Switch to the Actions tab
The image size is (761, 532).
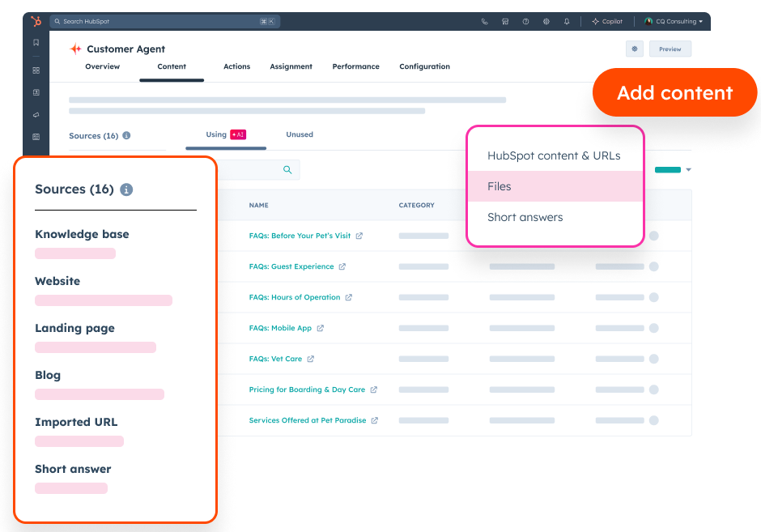point(237,66)
